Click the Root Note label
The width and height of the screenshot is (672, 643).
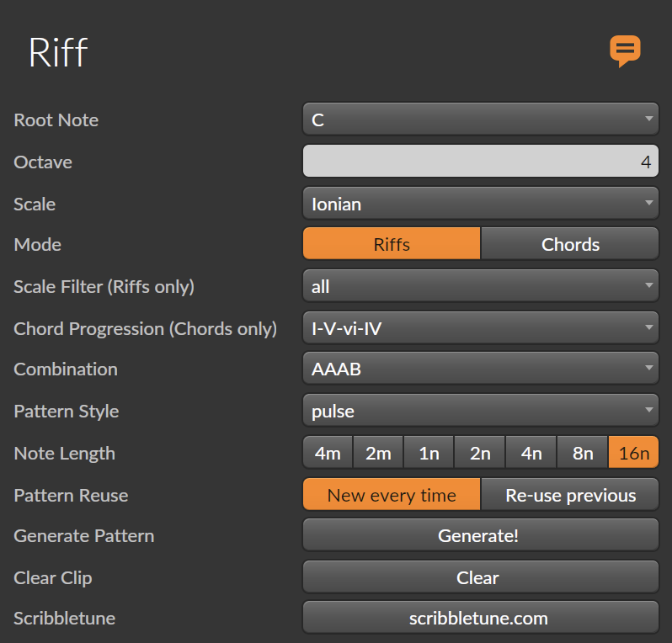[x=56, y=120]
